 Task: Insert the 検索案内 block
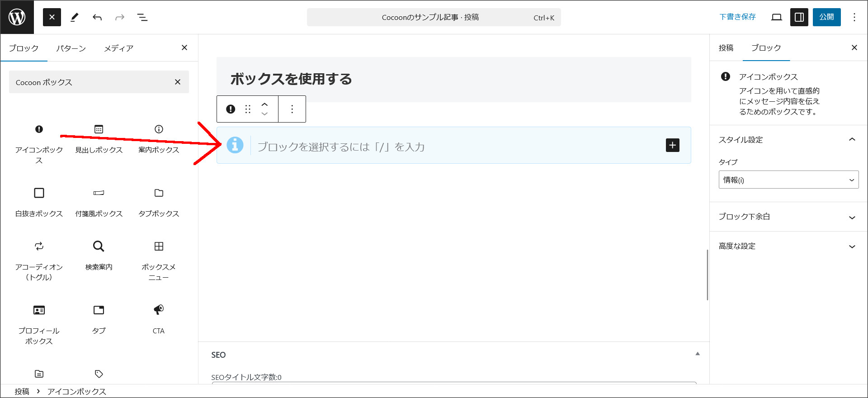pyautogui.click(x=99, y=256)
